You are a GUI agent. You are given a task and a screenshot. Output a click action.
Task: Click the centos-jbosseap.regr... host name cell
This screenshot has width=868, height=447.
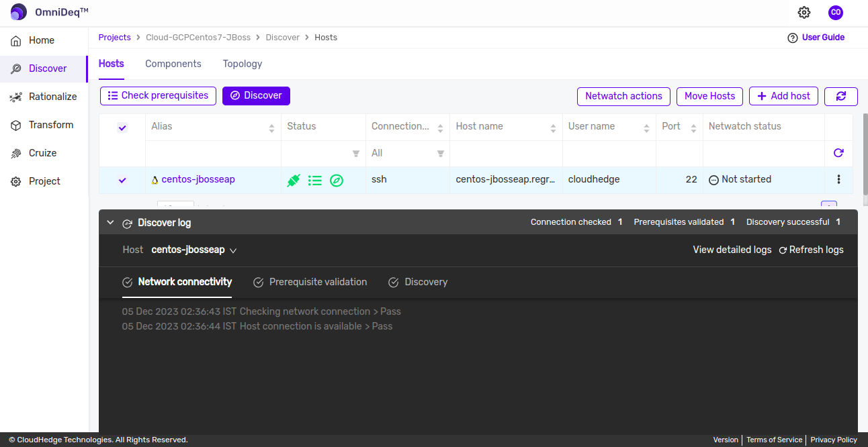506,179
